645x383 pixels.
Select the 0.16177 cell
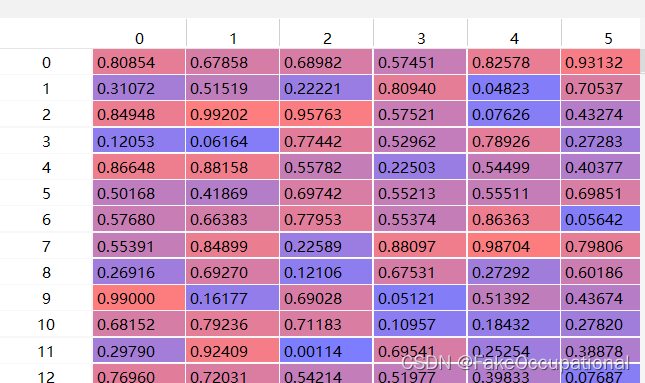pyautogui.click(x=232, y=298)
